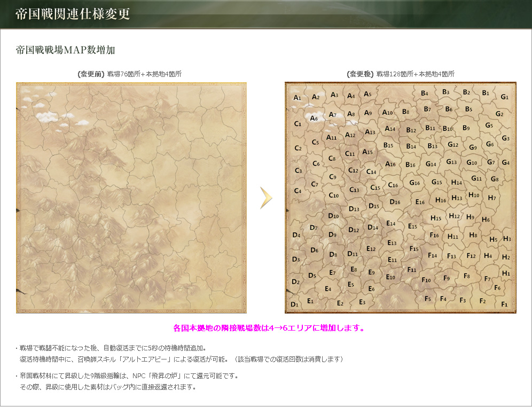Select territory H16 on the map
This screenshot has width=532, height=407.
click(441, 200)
